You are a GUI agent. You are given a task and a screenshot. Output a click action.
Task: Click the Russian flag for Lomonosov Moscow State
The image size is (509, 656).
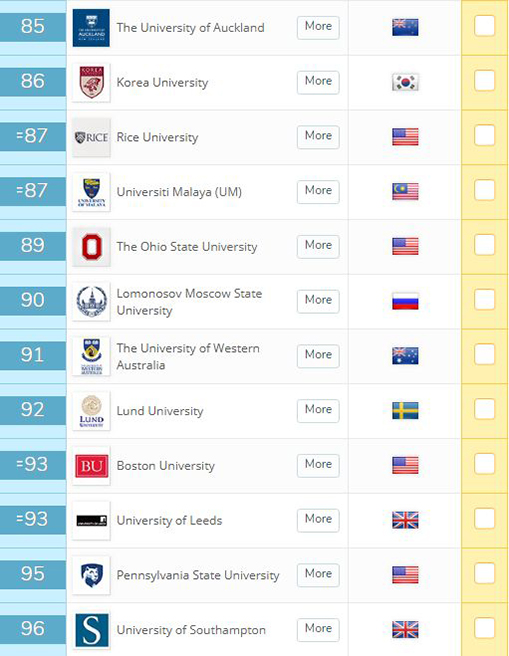tap(405, 301)
